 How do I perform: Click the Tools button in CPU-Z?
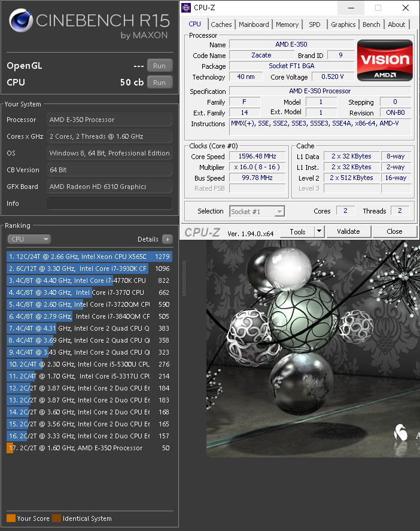pos(297,231)
